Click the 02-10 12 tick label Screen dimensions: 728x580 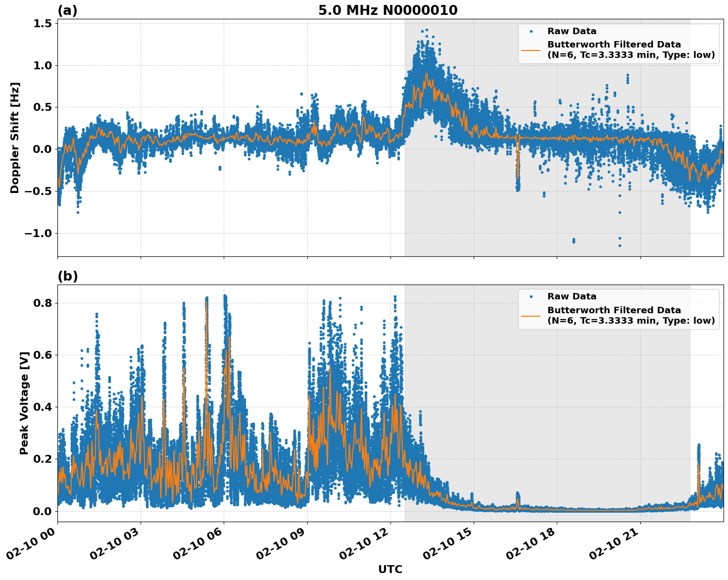pos(364,543)
